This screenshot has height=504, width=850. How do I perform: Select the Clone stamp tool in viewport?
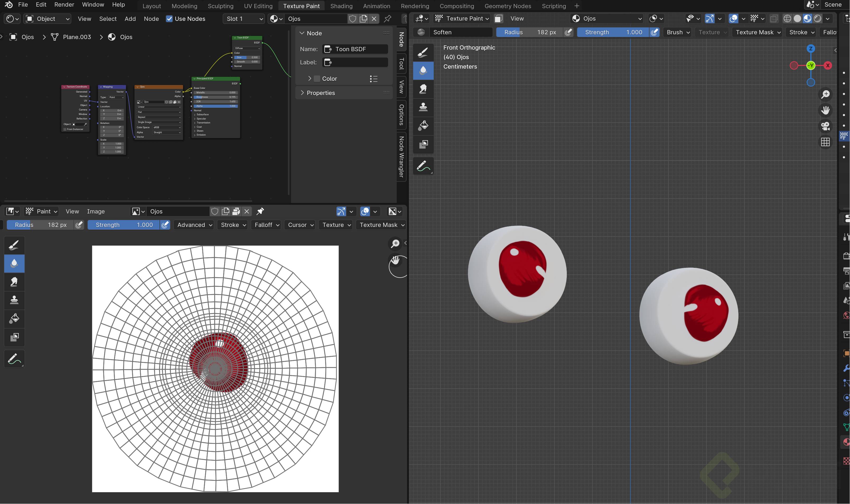pos(423,107)
